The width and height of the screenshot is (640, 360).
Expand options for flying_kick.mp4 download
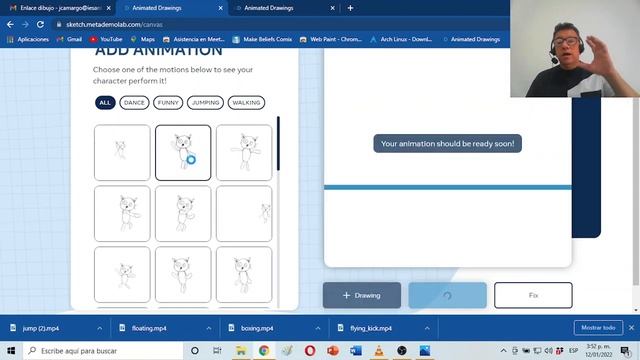point(427,328)
